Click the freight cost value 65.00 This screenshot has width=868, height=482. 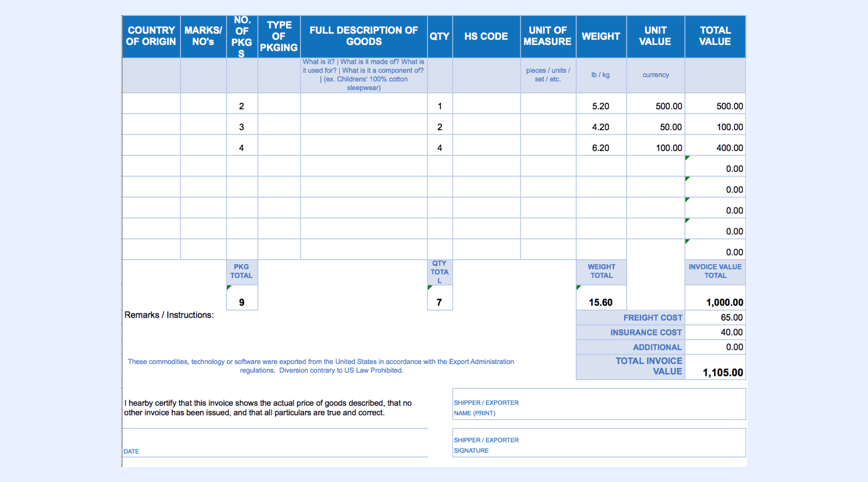coord(715,318)
